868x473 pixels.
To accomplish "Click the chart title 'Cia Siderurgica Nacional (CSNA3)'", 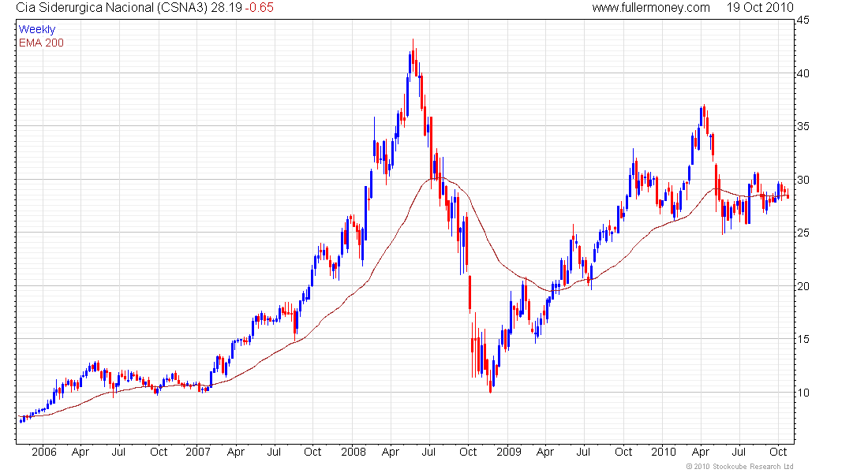I will (112, 8).
